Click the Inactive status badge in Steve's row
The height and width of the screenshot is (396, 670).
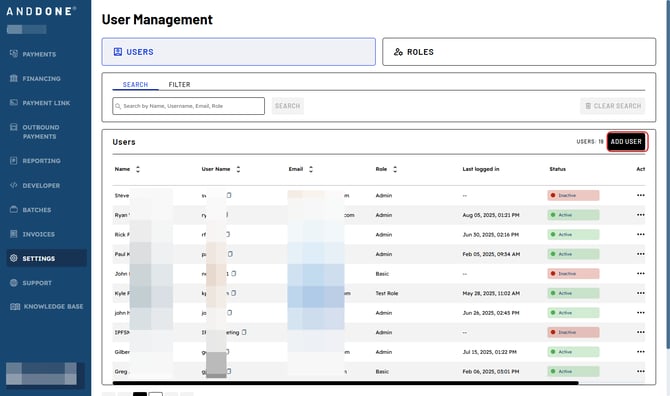573,195
